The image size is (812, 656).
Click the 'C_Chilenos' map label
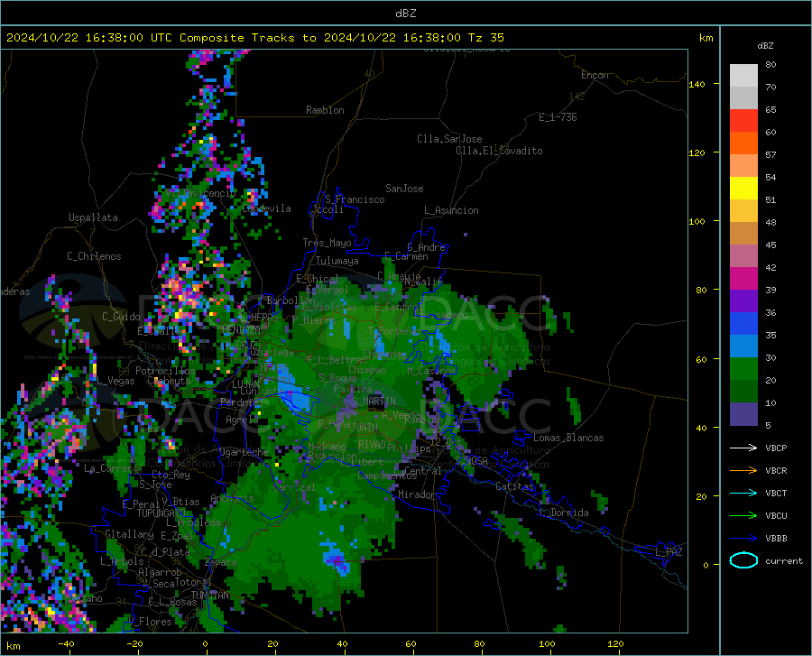94,256
